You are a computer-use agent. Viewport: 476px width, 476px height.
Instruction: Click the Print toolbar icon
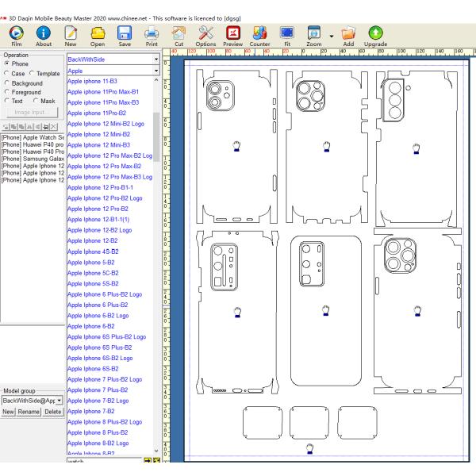[x=151, y=31]
